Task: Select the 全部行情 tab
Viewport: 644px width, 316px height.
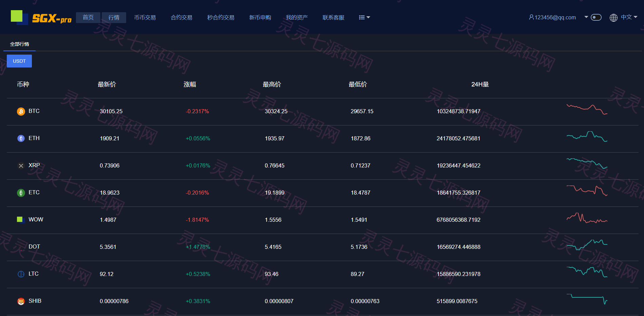Action: 19,44
